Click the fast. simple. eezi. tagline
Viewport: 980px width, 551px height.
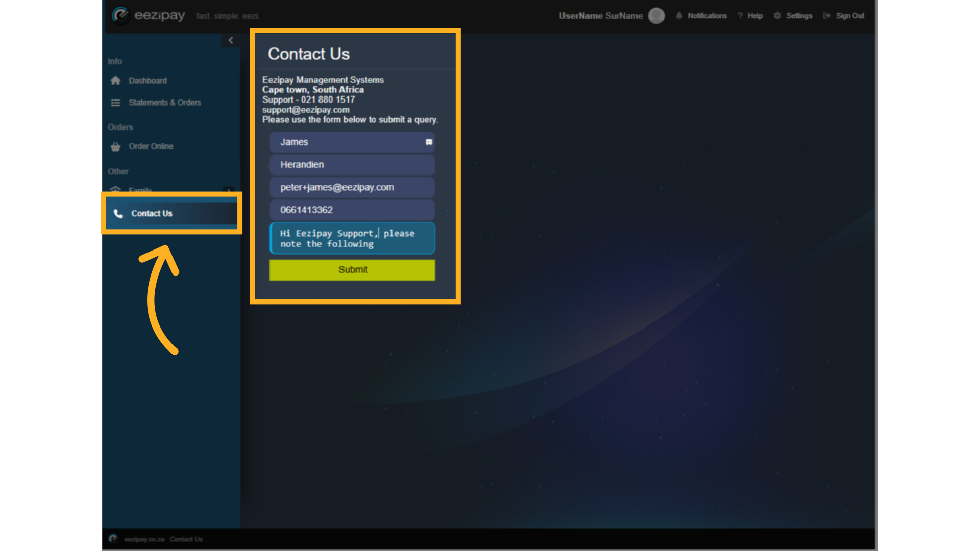point(228,16)
